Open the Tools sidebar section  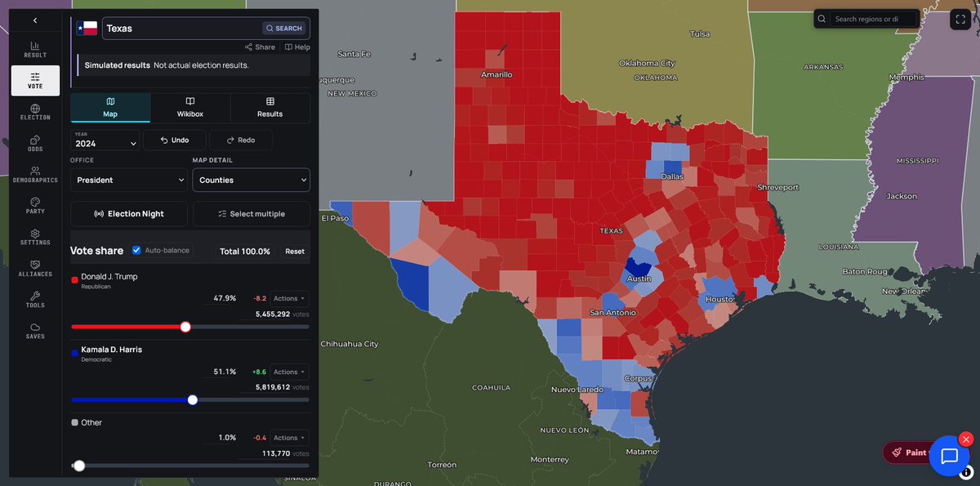(x=35, y=300)
